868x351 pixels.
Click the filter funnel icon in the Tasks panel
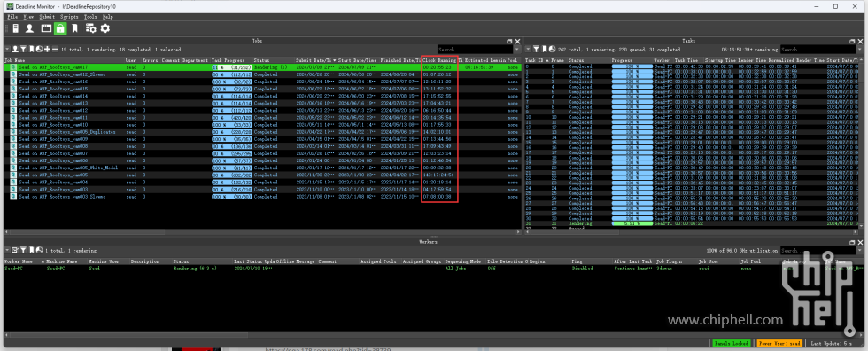click(536, 50)
